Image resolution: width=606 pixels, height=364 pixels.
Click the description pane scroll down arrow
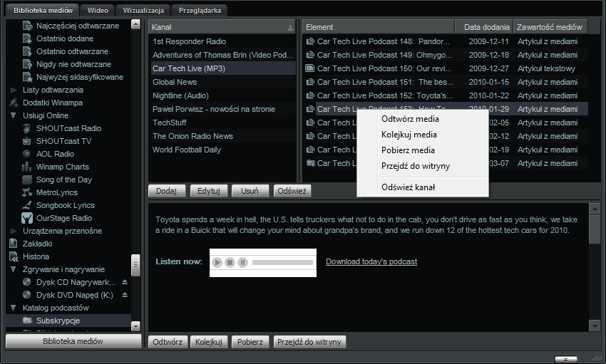click(x=595, y=326)
